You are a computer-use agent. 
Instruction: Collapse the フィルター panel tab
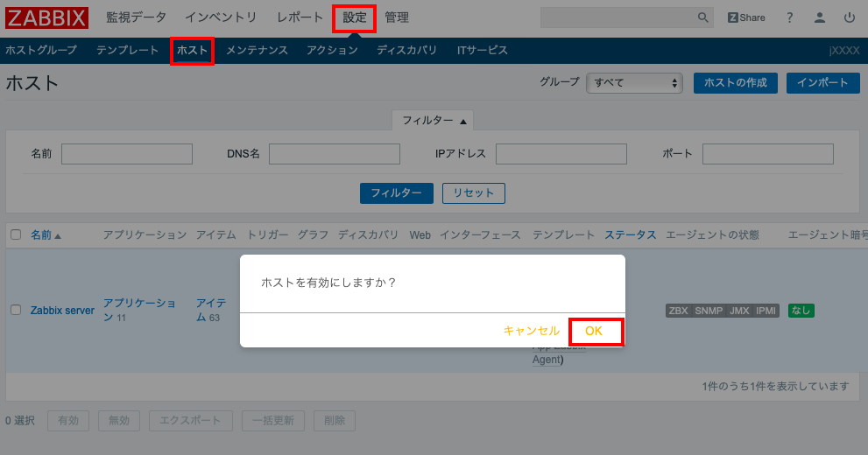point(435,120)
